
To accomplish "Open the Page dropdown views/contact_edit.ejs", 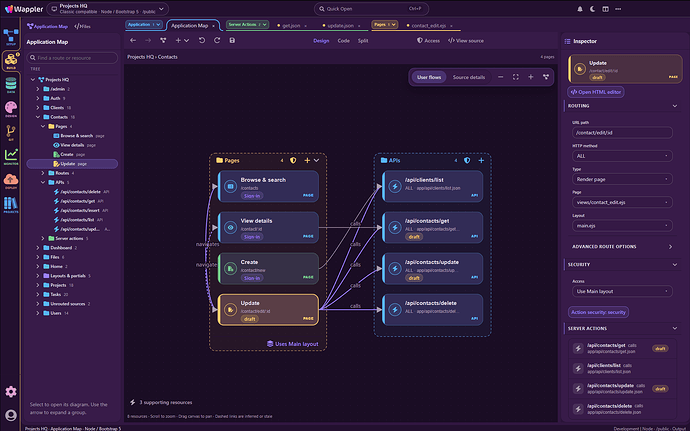I will (622, 203).
